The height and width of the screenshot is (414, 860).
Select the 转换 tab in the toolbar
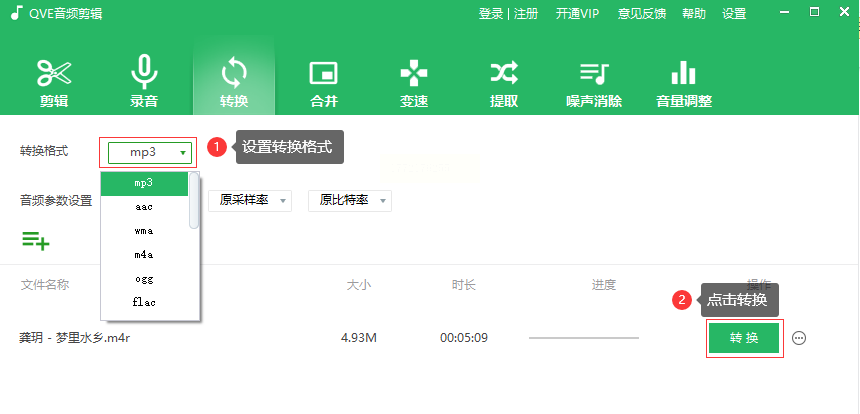[234, 84]
